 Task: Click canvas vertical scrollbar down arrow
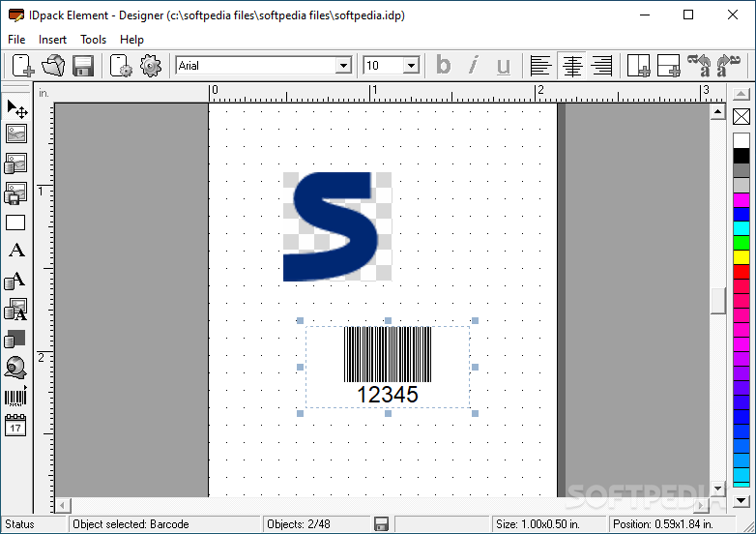tap(717, 489)
